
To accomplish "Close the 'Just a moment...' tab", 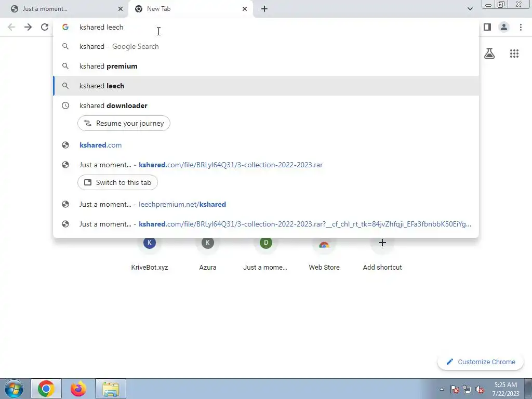I will pos(121,9).
